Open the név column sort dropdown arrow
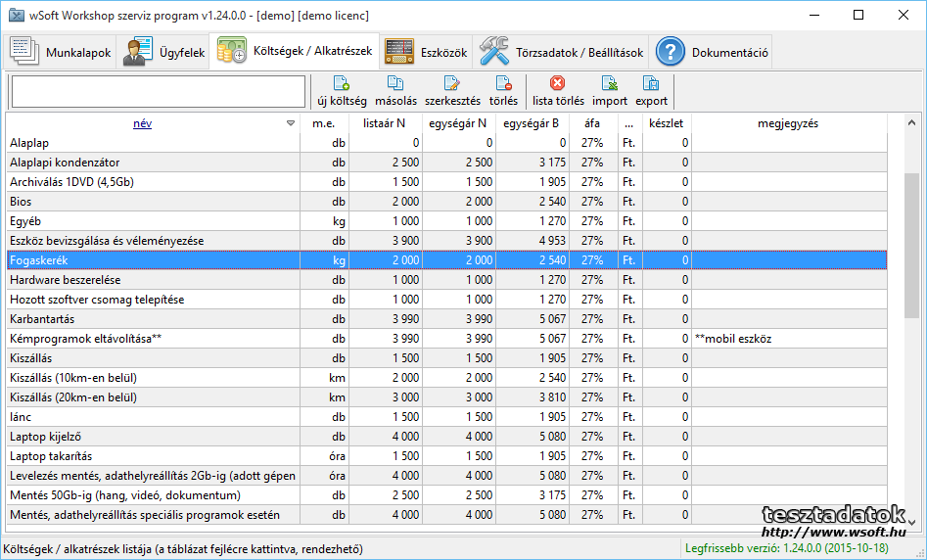 [x=291, y=123]
